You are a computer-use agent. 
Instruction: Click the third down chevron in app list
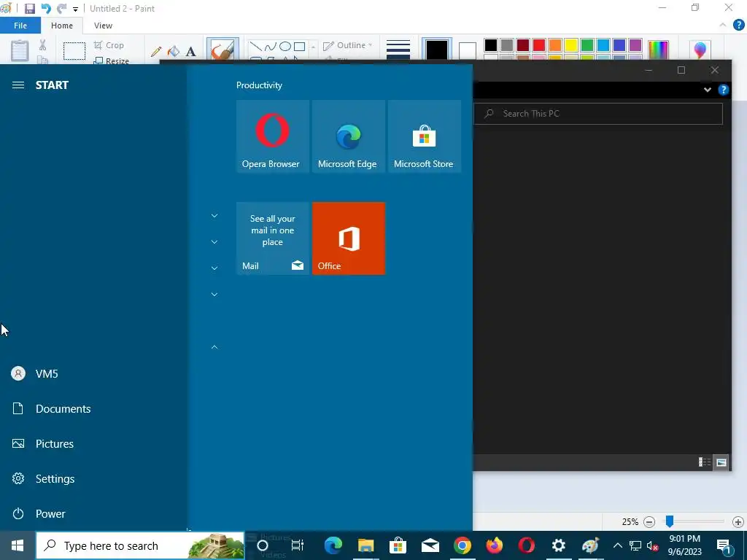click(214, 268)
